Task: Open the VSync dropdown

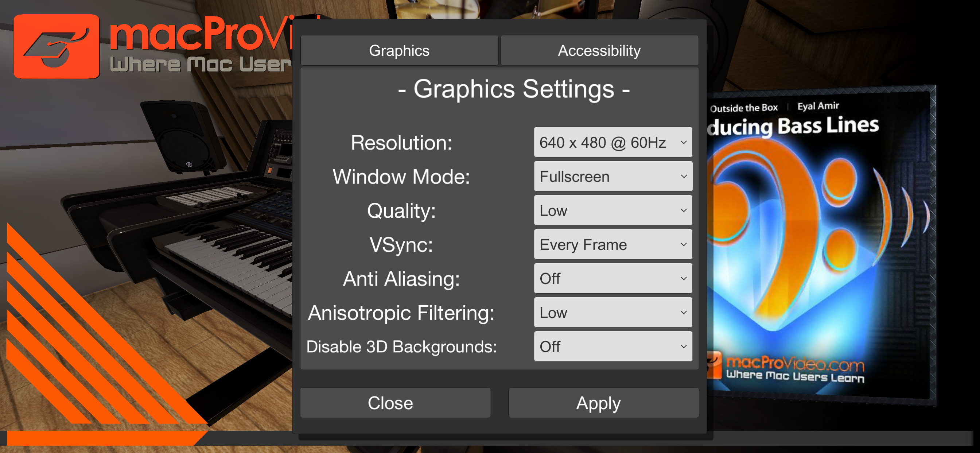Action: (x=613, y=244)
